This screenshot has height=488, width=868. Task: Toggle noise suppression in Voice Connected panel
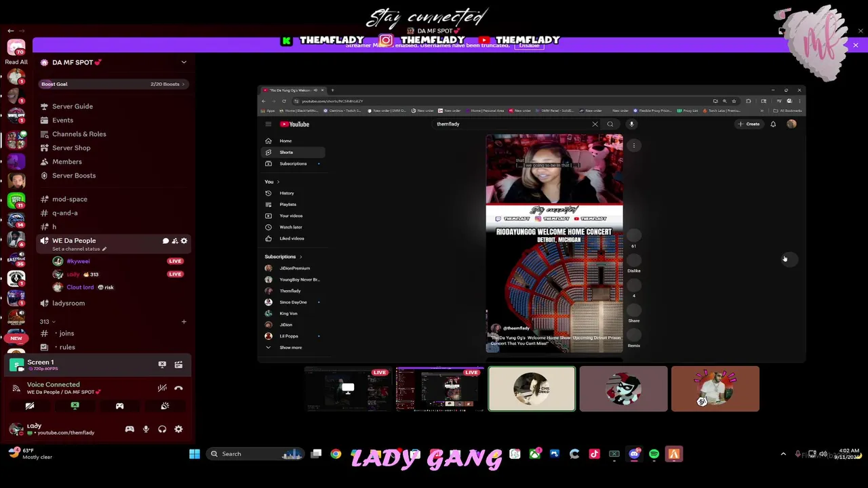click(162, 388)
